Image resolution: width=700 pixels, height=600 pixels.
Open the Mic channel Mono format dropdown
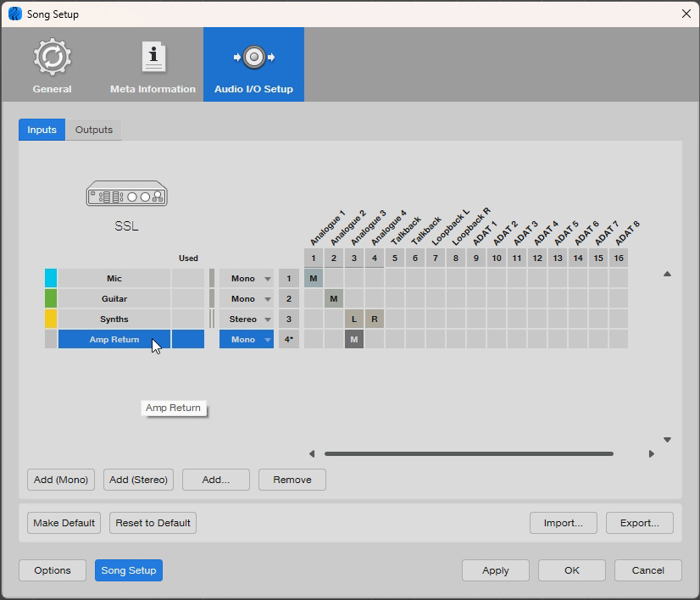pyautogui.click(x=247, y=279)
